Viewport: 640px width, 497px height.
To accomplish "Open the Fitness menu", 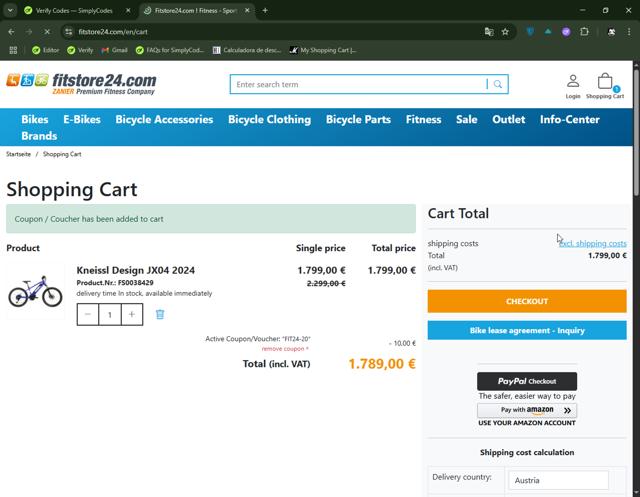I will point(423,119).
